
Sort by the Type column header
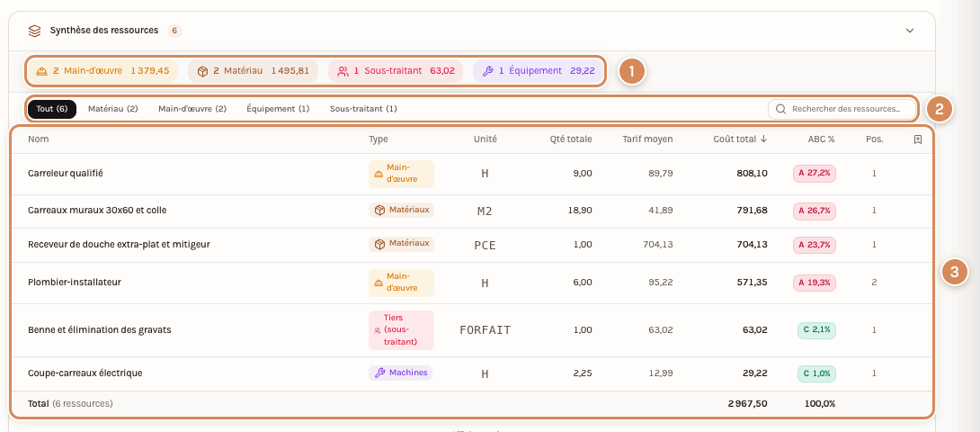coord(379,139)
